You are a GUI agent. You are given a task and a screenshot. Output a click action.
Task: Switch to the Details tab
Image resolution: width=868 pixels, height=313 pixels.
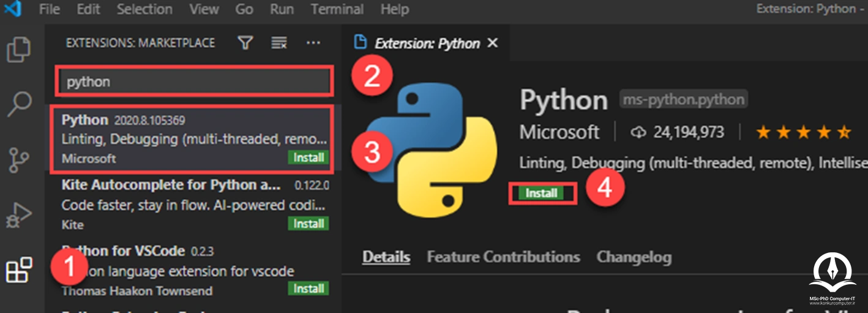[386, 257]
